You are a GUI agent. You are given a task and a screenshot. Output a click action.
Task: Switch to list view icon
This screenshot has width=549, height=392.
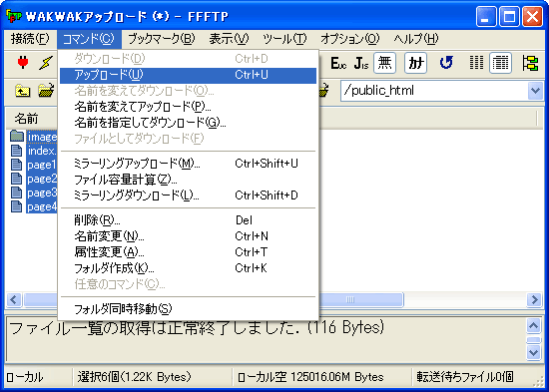[x=476, y=63]
